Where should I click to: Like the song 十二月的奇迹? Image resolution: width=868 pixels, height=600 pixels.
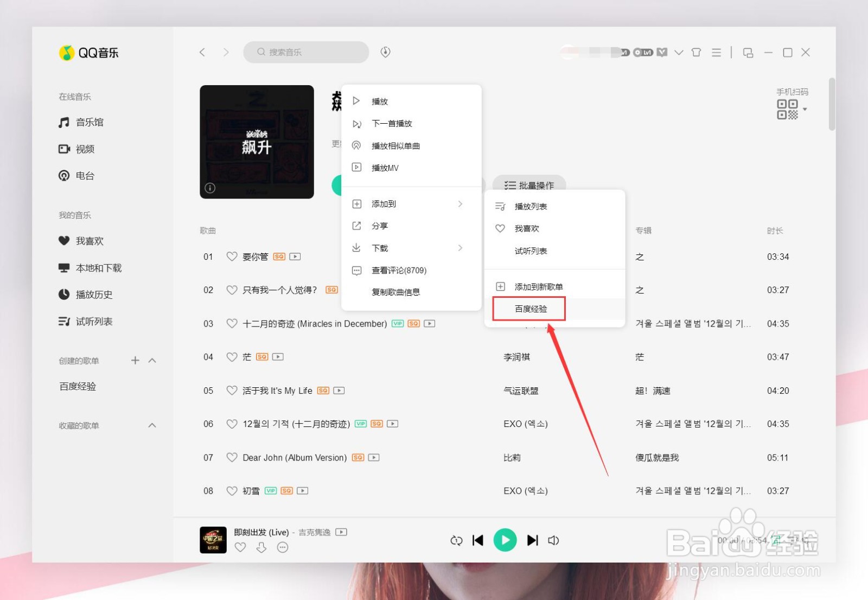point(232,323)
